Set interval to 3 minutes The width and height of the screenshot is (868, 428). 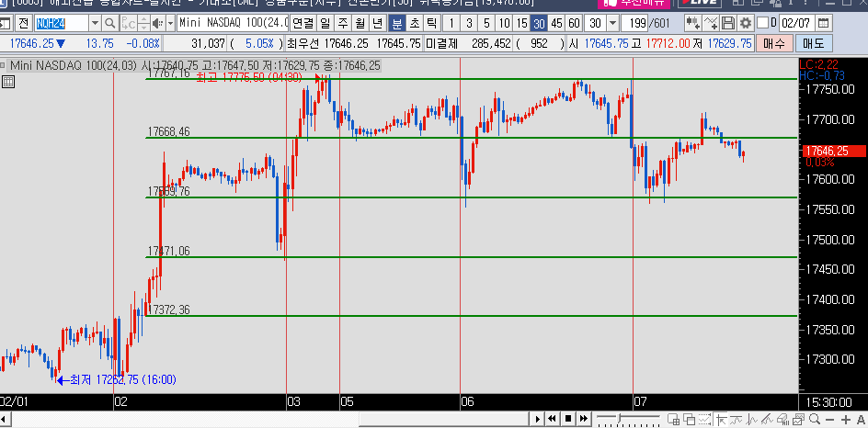click(469, 23)
